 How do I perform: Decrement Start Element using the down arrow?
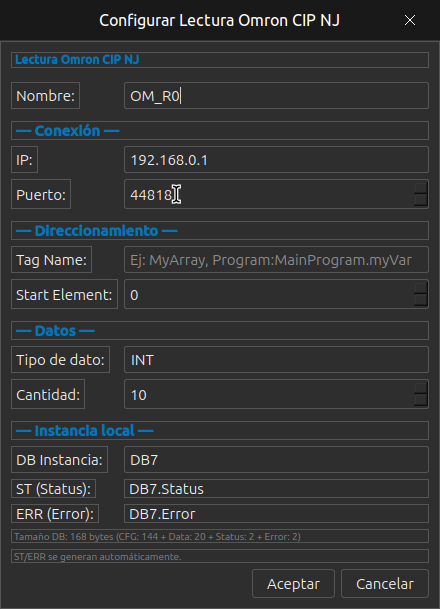[x=421, y=300]
